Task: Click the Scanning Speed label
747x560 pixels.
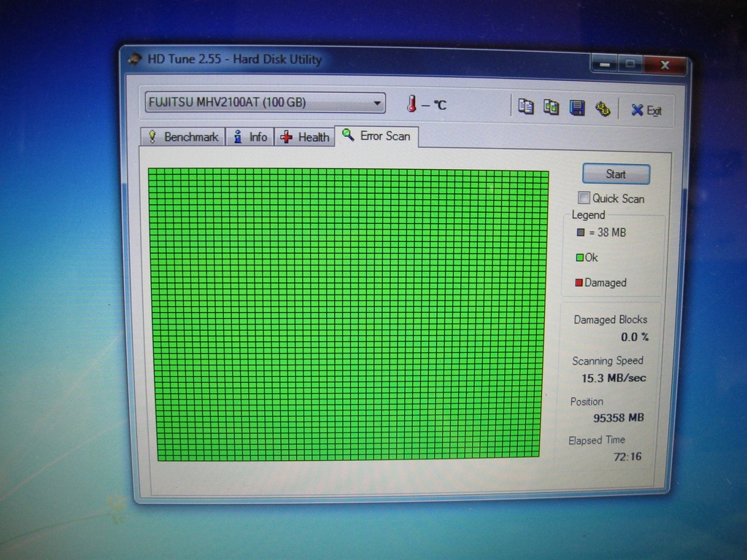Action: (x=608, y=361)
